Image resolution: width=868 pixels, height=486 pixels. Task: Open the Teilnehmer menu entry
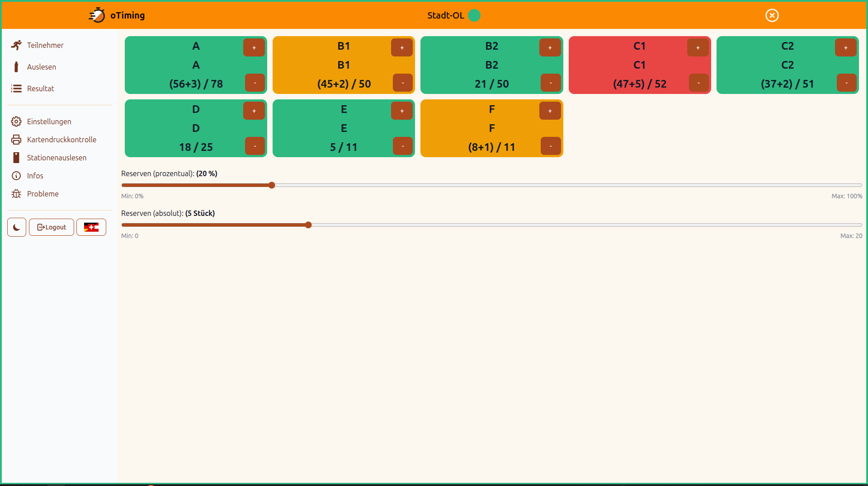[45, 45]
